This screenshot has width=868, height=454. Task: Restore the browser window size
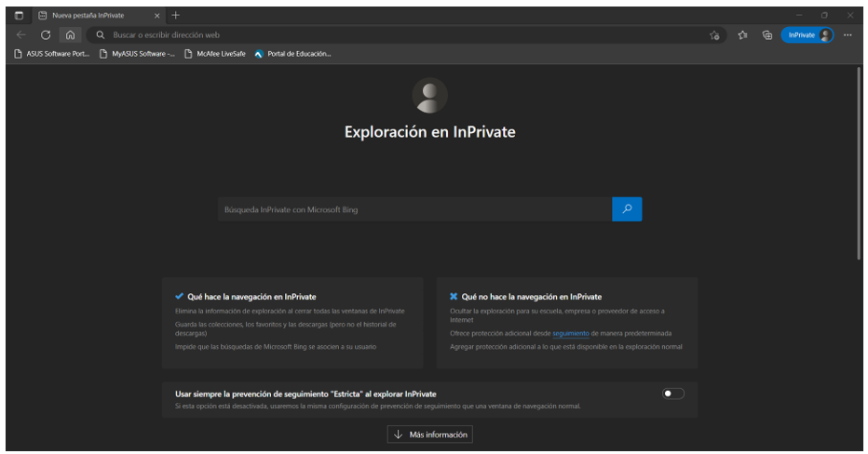pos(824,16)
